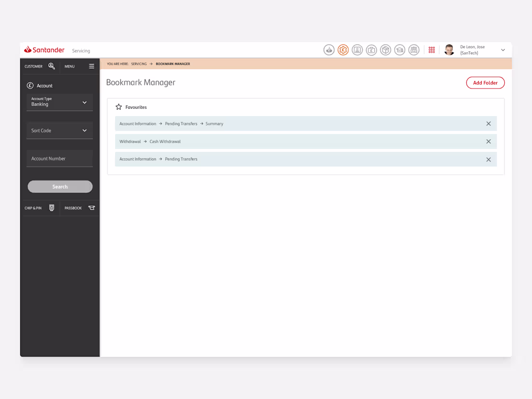Select the Account pound icon in sidebar
Viewport: 532px width, 399px height.
tap(31, 86)
